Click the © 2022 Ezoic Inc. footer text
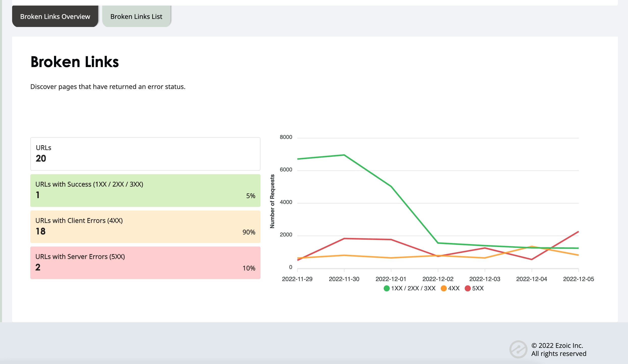The width and height of the screenshot is (628, 364). pos(557,345)
